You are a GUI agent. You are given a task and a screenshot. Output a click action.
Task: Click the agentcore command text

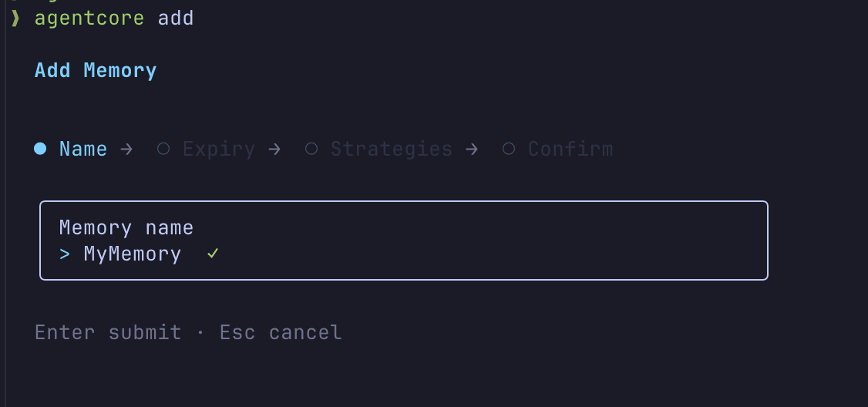[x=89, y=18]
